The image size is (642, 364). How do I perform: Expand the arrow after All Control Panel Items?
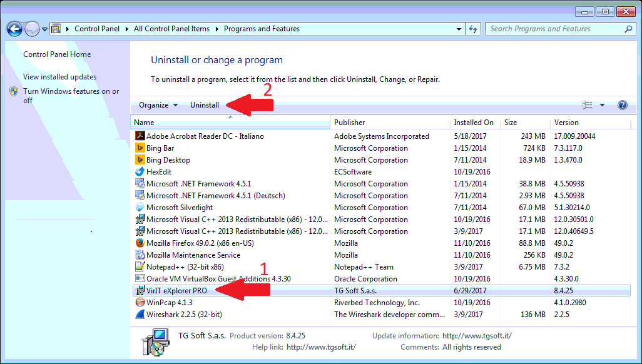click(x=217, y=29)
